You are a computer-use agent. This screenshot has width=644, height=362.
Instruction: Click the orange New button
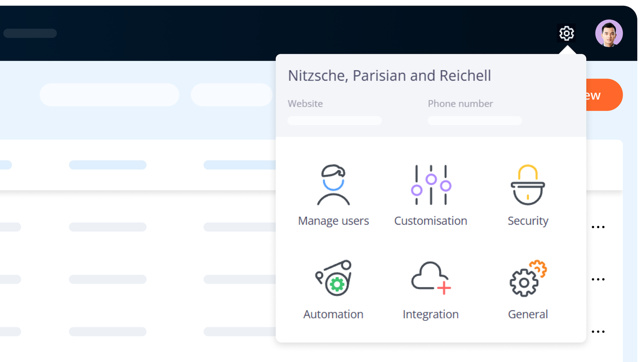point(604,95)
